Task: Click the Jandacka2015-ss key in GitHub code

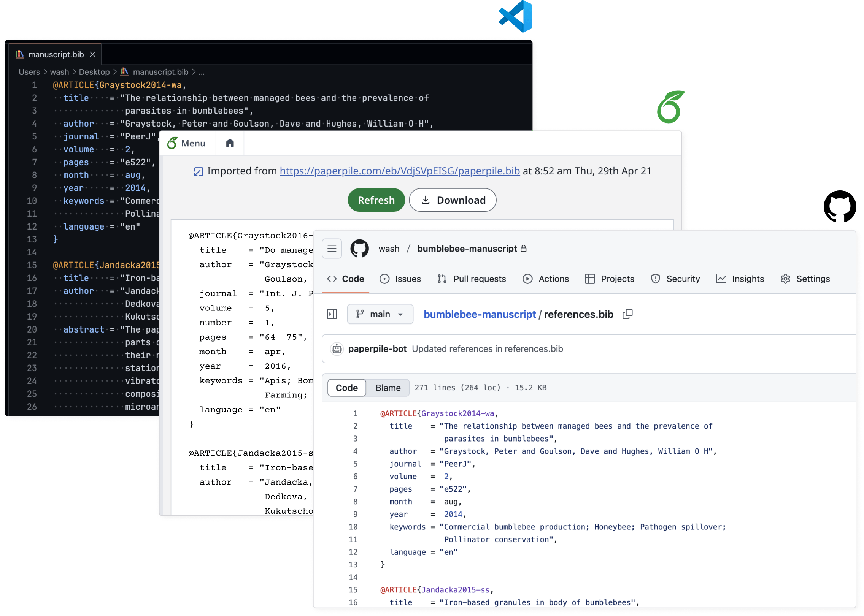Action: coord(455,590)
